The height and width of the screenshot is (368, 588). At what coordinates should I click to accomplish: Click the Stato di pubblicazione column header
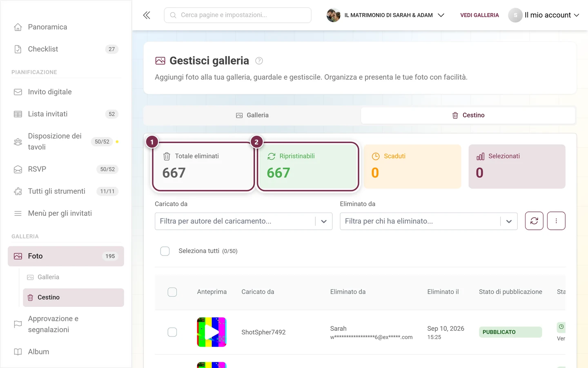click(x=510, y=292)
